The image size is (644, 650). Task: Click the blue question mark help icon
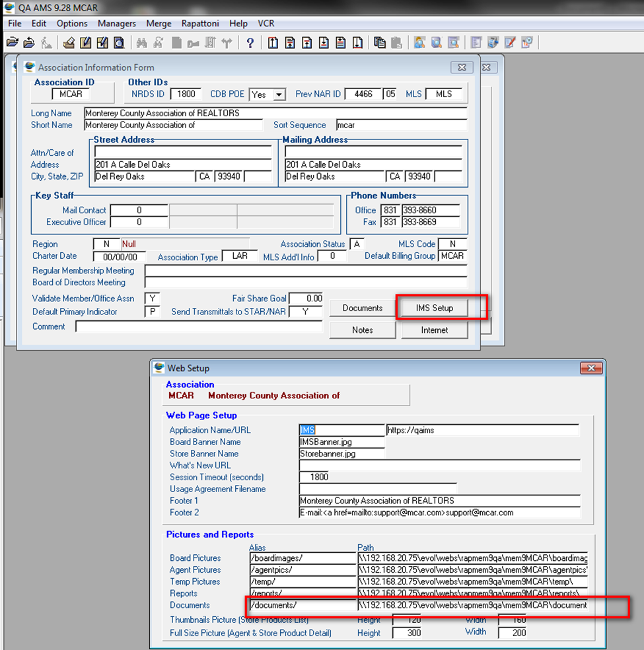coord(250,43)
